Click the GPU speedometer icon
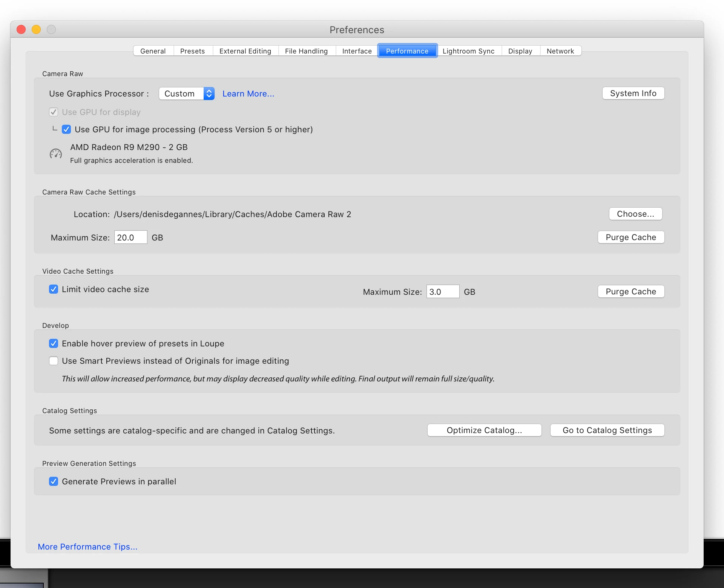Image resolution: width=724 pixels, height=588 pixels. click(56, 154)
